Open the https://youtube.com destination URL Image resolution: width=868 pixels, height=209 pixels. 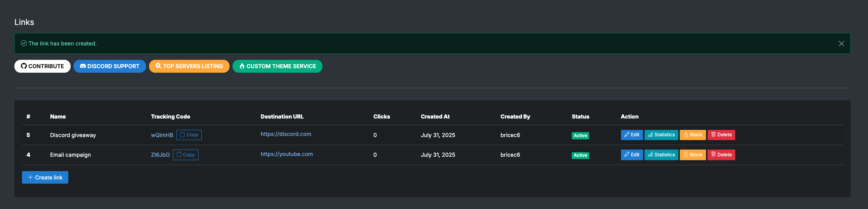[x=287, y=154]
